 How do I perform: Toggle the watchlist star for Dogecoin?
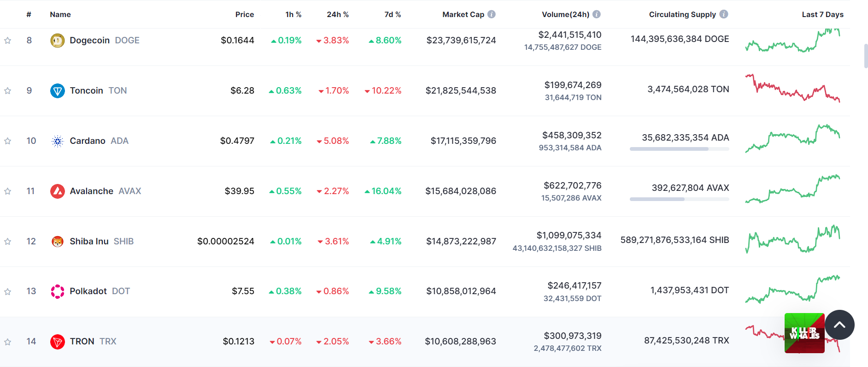point(8,41)
